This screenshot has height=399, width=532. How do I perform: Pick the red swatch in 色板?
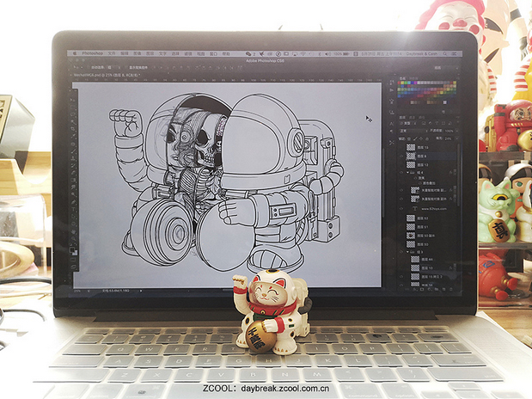click(401, 83)
